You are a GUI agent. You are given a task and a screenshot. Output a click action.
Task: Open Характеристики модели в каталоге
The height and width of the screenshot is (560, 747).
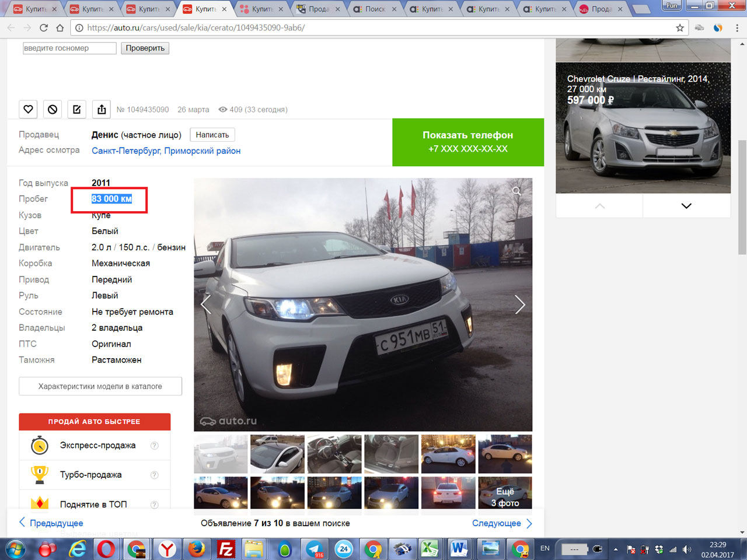100,386
